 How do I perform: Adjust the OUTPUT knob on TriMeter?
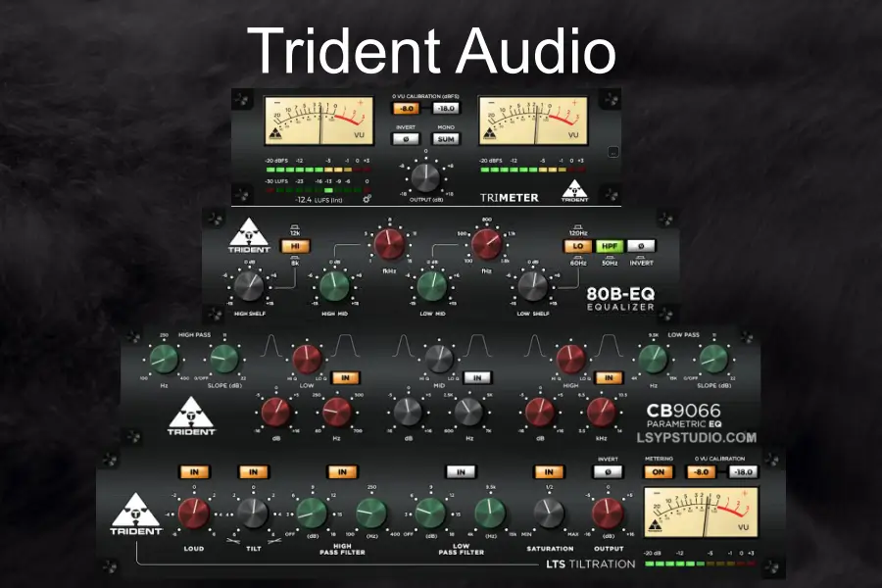pyautogui.click(x=426, y=177)
